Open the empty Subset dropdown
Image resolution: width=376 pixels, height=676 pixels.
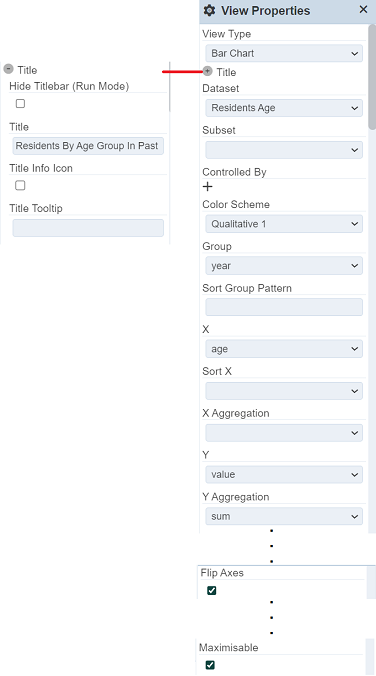coord(284,150)
